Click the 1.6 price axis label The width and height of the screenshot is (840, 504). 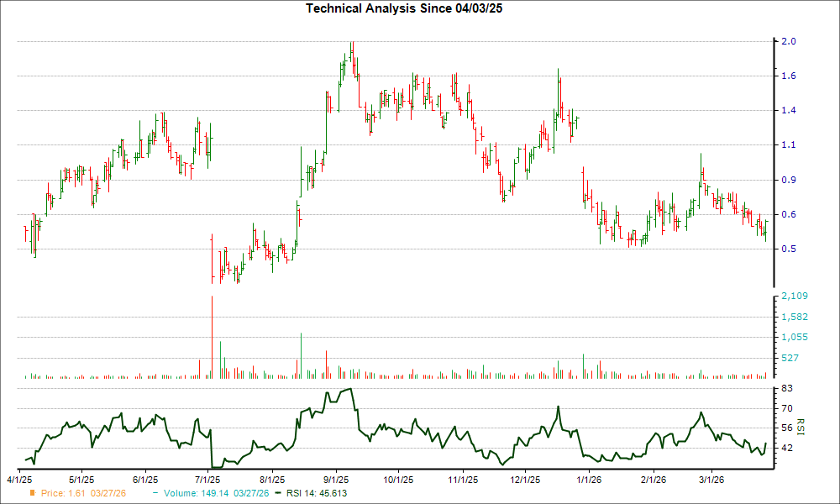coord(789,76)
